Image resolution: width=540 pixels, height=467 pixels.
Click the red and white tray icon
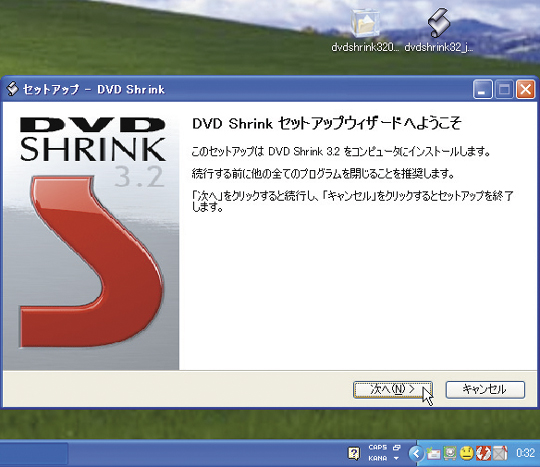pyautogui.click(x=483, y=453)
